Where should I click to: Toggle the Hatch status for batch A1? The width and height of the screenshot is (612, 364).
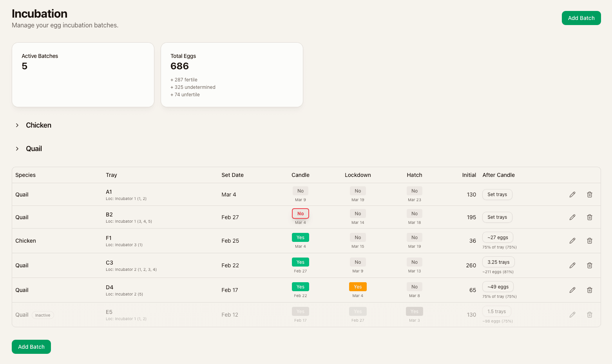pos(414,191)
